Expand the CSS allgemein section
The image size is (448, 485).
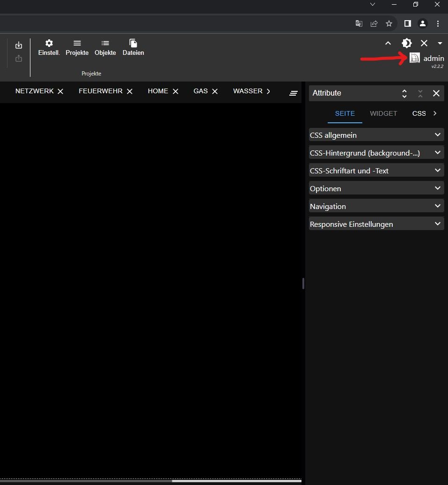click(376, 135)
